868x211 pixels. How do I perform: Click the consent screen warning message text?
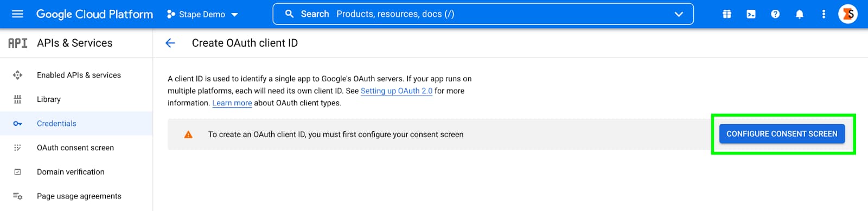tap(336, 135)
